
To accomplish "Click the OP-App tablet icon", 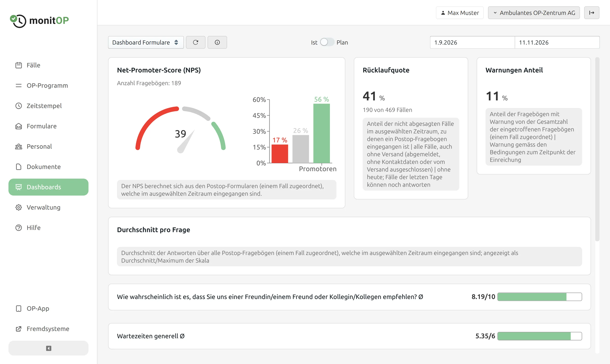I will pyautogui.click(x=19, y=309).
